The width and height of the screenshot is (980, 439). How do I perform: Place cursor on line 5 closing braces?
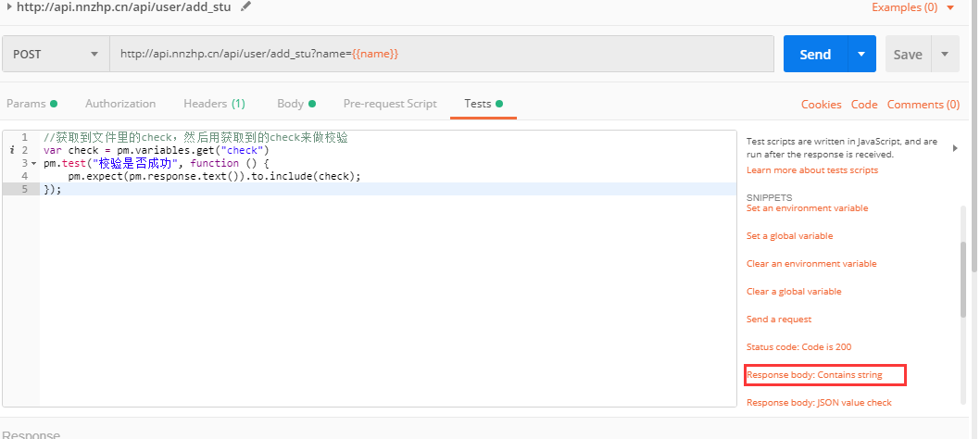point(53,189)
